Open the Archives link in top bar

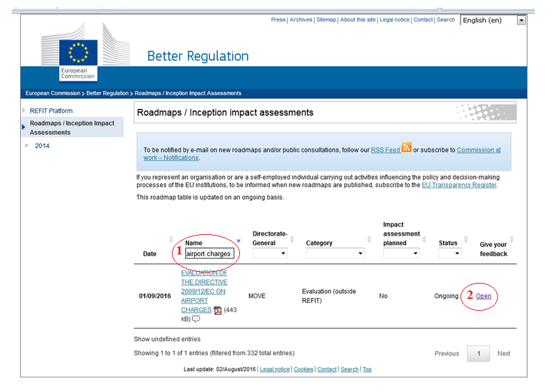(301, 19)
